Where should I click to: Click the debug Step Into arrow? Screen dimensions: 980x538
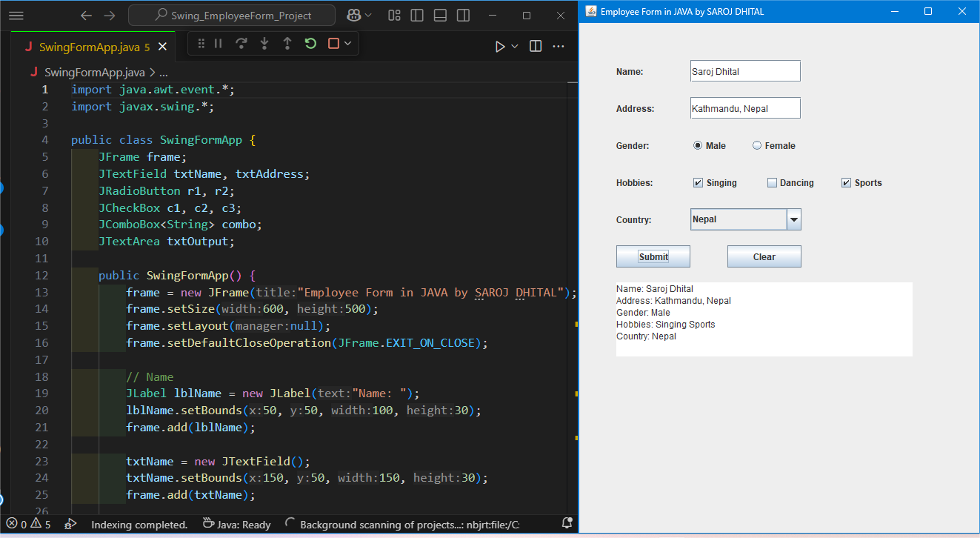264,44
